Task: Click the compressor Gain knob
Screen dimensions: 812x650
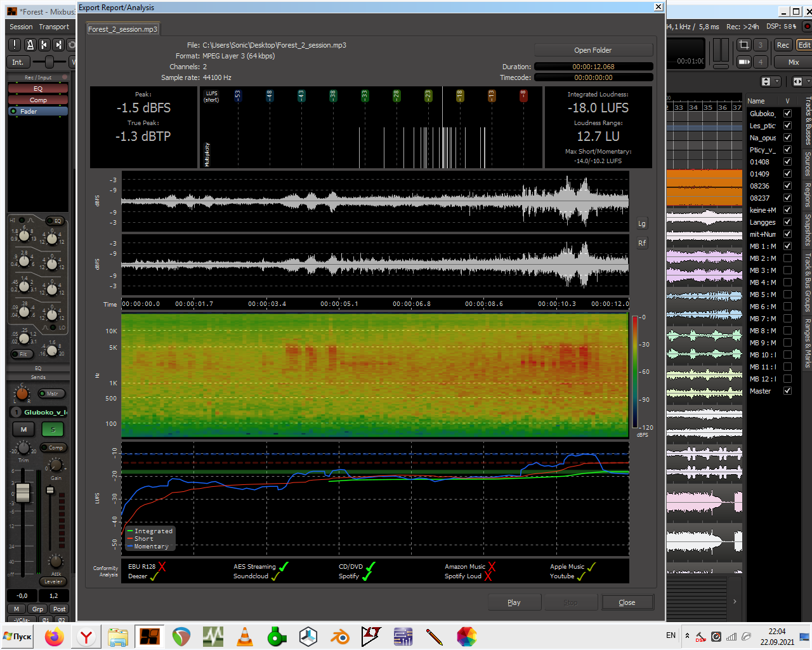Action: [x=56, y=467]
